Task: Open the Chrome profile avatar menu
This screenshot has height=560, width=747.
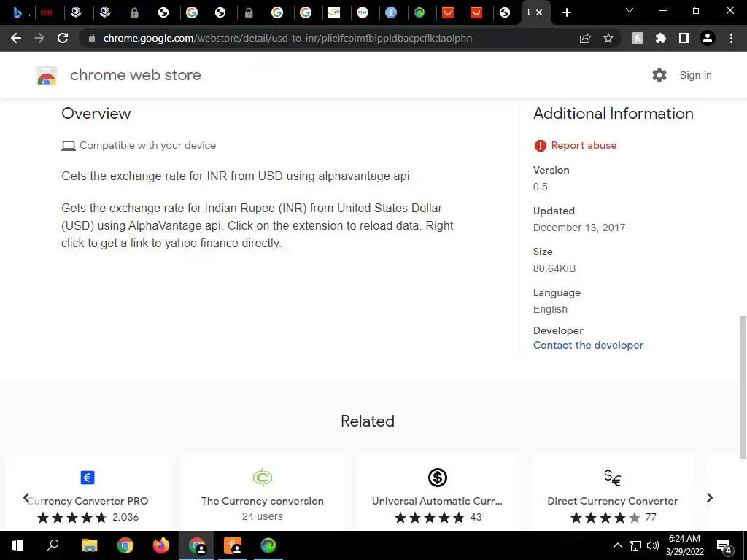Action: (708, 38)
